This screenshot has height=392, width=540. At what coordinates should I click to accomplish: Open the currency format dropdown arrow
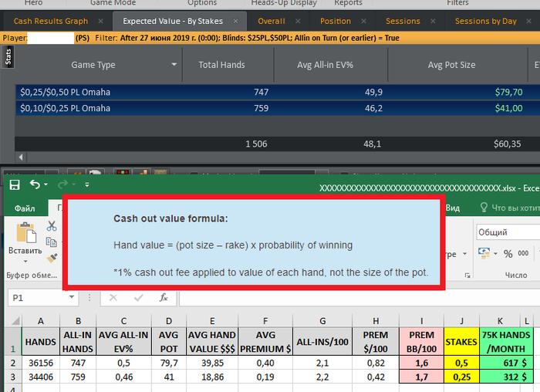tap(495, 254)
